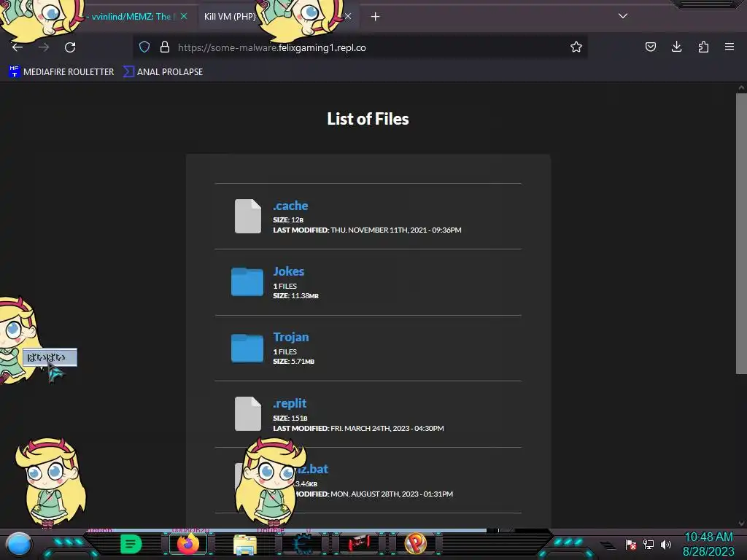Open a new browser tab
Screen dimensions: 747x560
(x=376, y=17)
